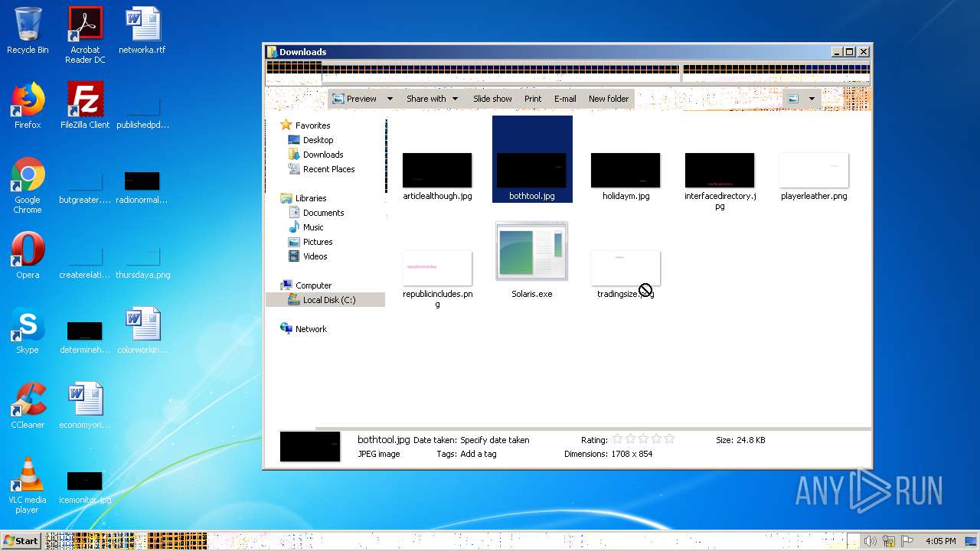Click Add a tag field
Viewport: 980px width, 551px height.
coord(478,454)
